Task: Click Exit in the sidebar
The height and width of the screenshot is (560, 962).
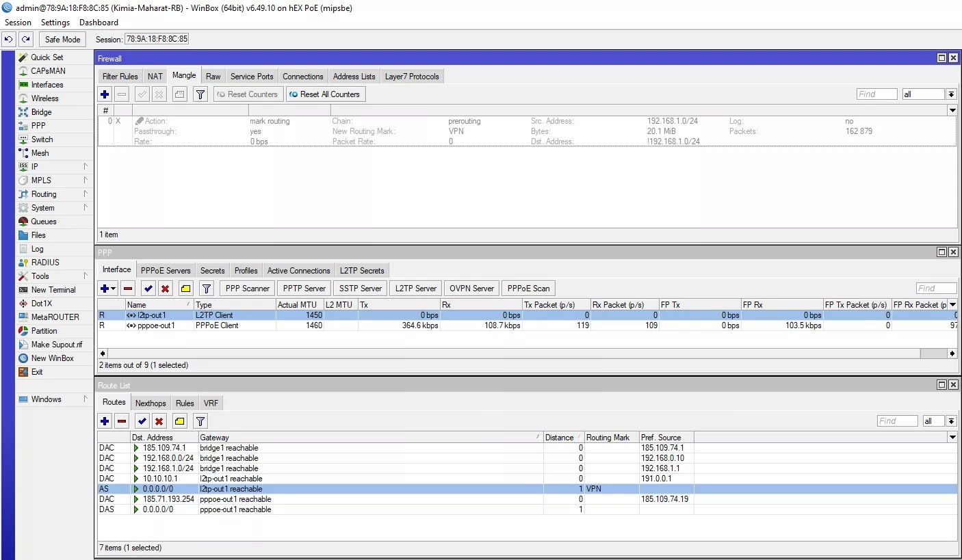Action: point(37,372)
